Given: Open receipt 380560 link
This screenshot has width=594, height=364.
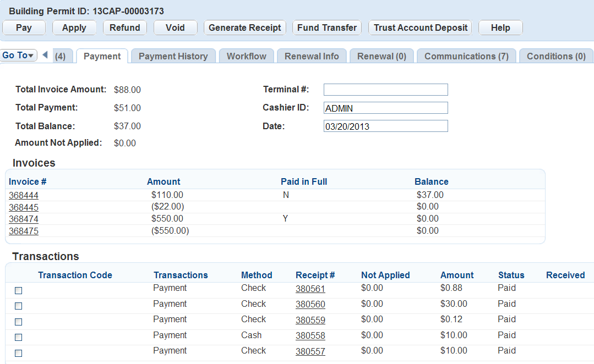Looking at the screenshot, I should (310, 305).
